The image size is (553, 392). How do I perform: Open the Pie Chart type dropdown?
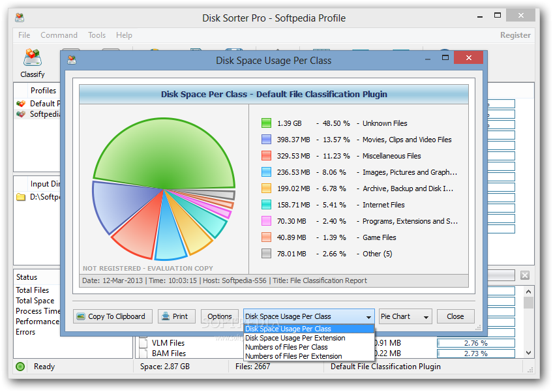tap(406, 316)
